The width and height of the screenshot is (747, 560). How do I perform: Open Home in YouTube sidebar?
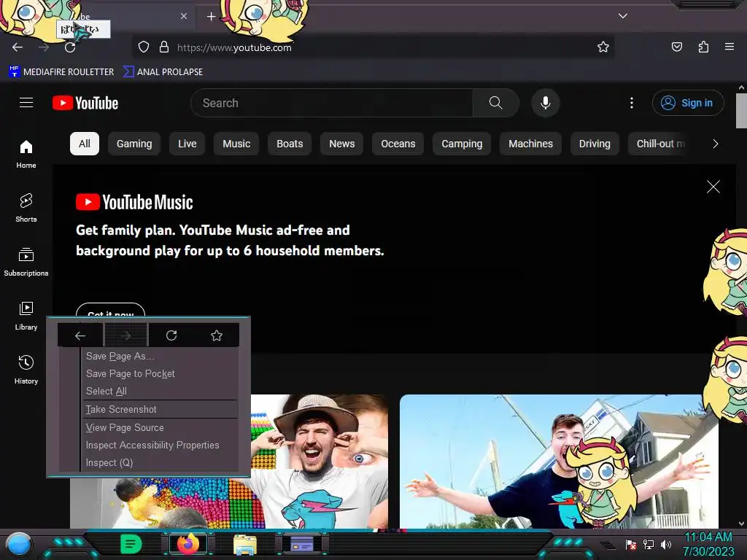pos(26,155)
